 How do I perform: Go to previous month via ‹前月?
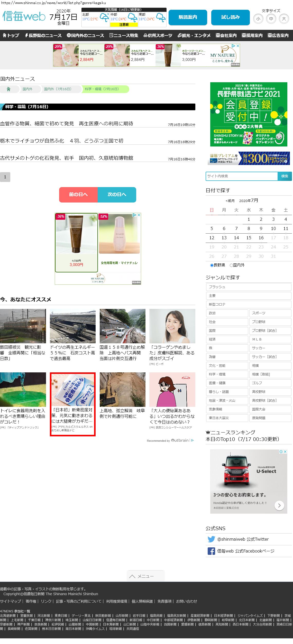(230, 201)
